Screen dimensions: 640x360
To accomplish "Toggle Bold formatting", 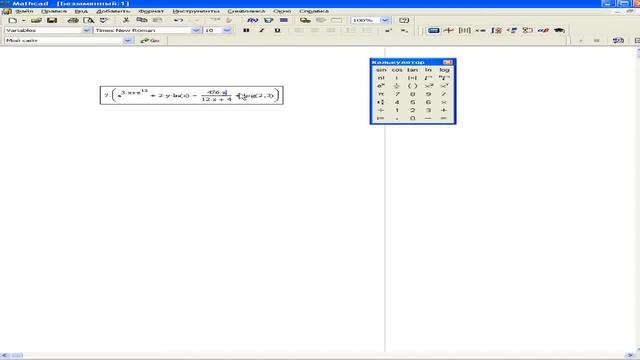I will [x=246, y=30].
